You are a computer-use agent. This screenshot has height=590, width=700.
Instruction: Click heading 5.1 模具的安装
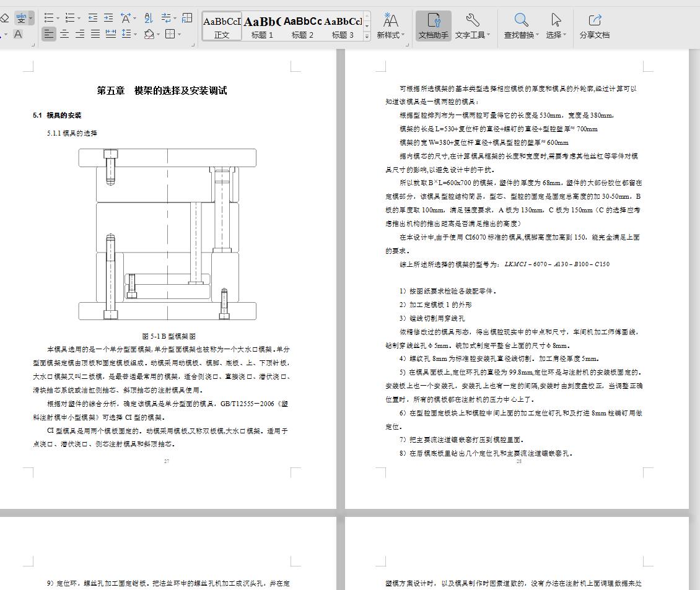click(57, 115)
